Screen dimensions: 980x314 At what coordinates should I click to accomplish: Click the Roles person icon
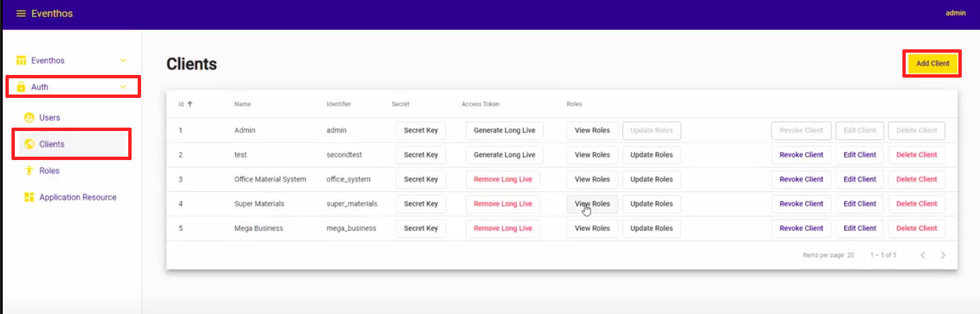tap(29, 171)
